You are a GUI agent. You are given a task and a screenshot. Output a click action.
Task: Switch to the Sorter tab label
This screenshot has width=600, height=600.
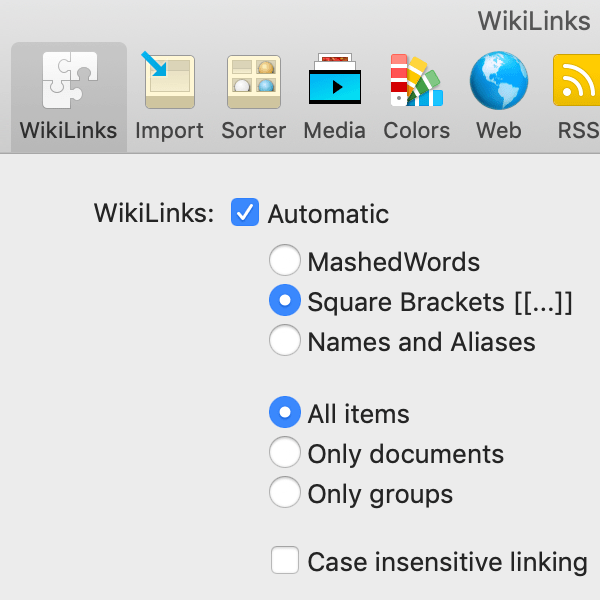[254, 130]
